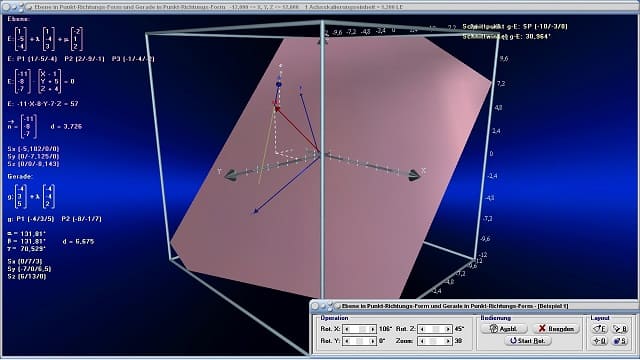Click the blue point marker on the plane
Image resolution: width=640 pixels, height=360 pixels.
click(x=279, y=84)
